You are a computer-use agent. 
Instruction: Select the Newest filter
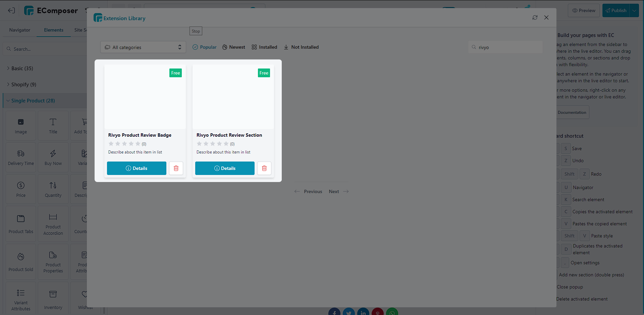click(234, 47)
